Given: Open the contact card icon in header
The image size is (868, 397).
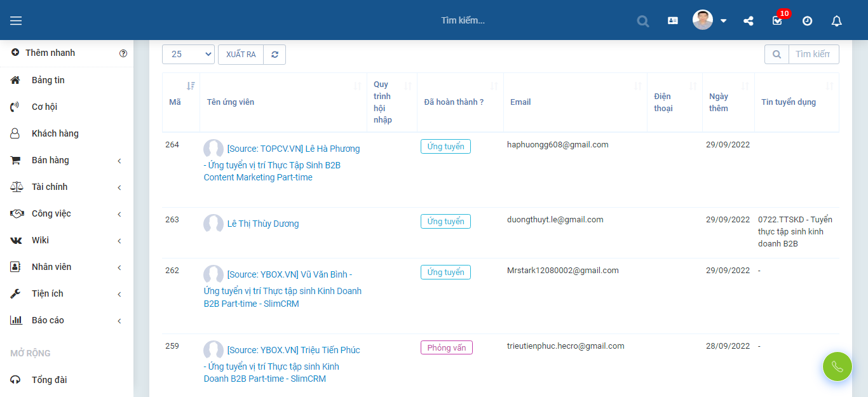Looking at the screenshot, I should 673,20.
